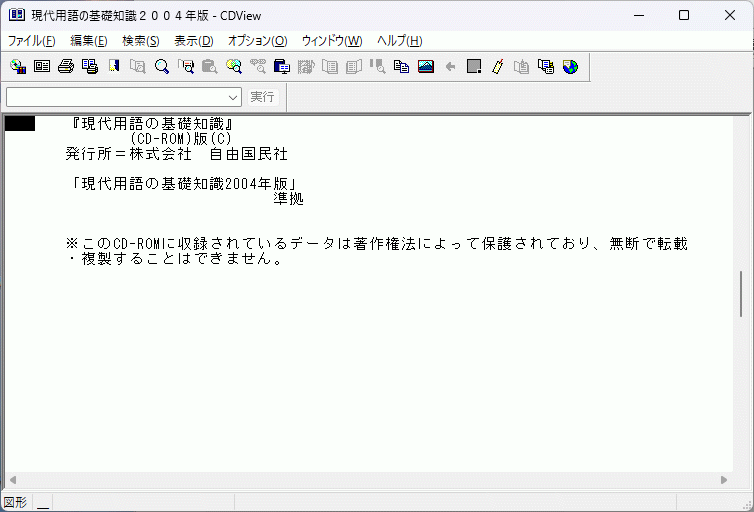Maximize the CDView window
Screen dimensions: 754x512
tap(683, 15)
